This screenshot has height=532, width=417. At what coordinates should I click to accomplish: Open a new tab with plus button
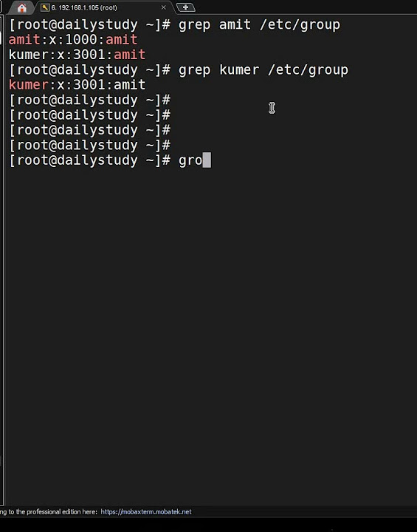(185, 7)
